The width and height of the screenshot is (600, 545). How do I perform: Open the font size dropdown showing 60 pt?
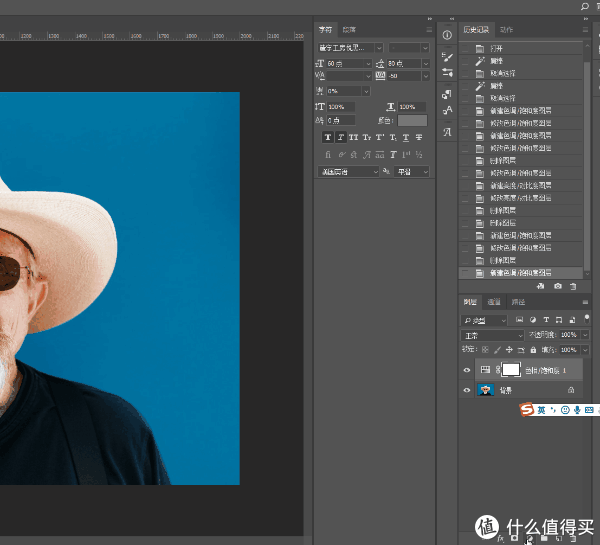pos(368,64)
